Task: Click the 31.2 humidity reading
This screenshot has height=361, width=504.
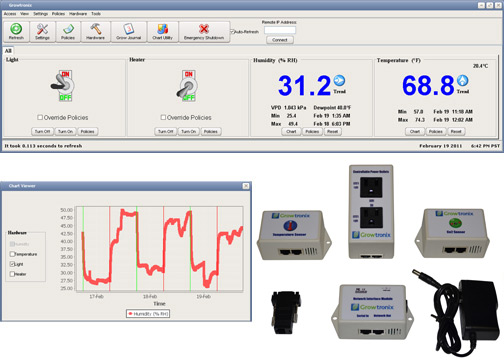Action: [x=304, y=85]
